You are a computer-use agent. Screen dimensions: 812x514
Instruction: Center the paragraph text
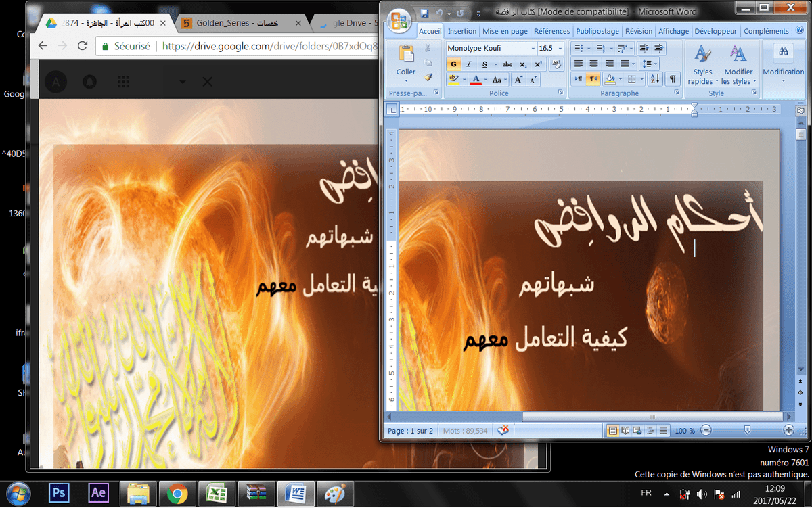(x=593, y=64)
